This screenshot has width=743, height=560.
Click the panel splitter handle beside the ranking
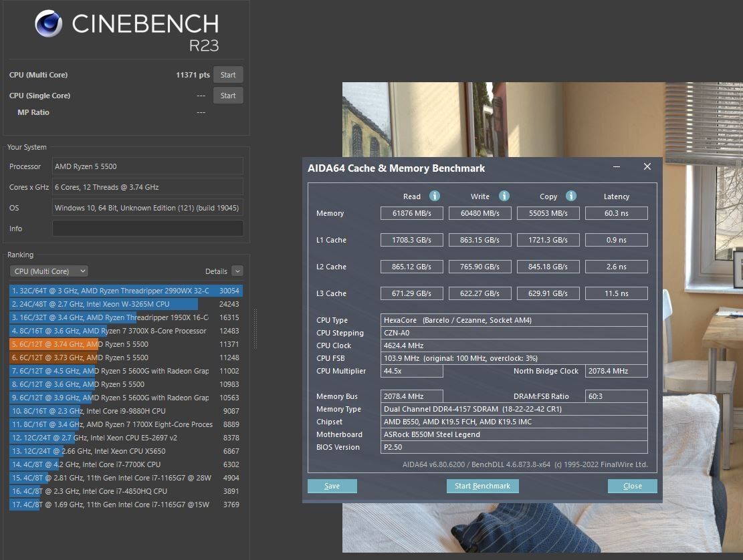coord(256,329)
